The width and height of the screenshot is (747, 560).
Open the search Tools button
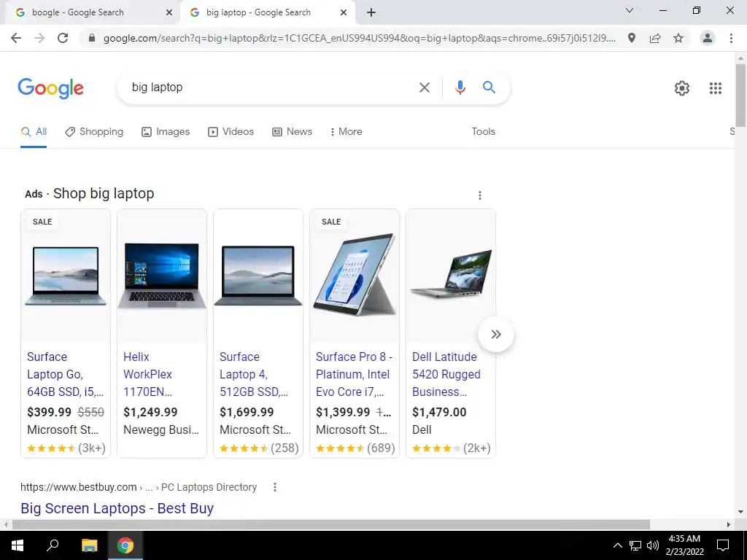tap(483, 132)
